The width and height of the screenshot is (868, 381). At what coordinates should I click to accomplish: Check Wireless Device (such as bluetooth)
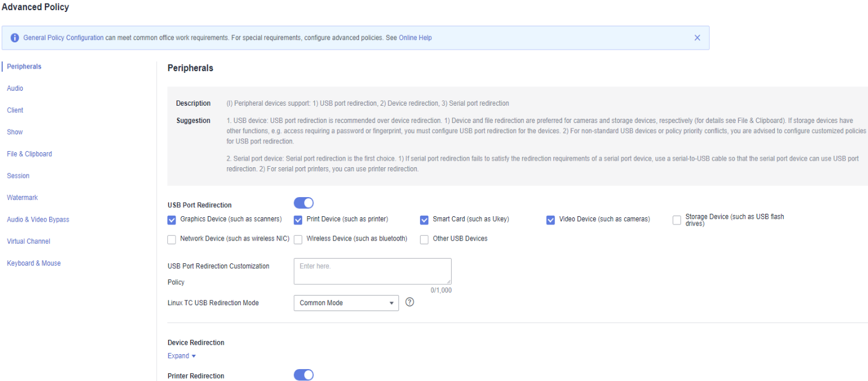pyautogui.click(x=298, y=239)
